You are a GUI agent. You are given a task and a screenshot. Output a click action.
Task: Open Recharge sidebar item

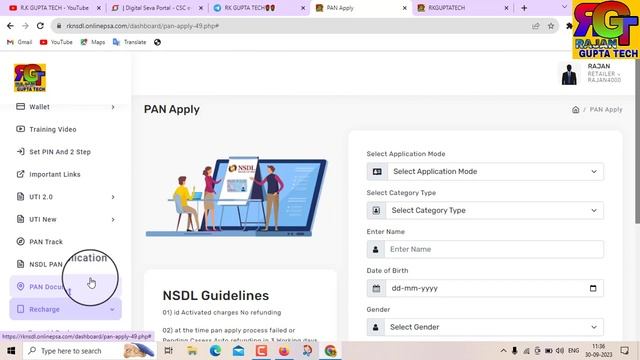[65, 309]
